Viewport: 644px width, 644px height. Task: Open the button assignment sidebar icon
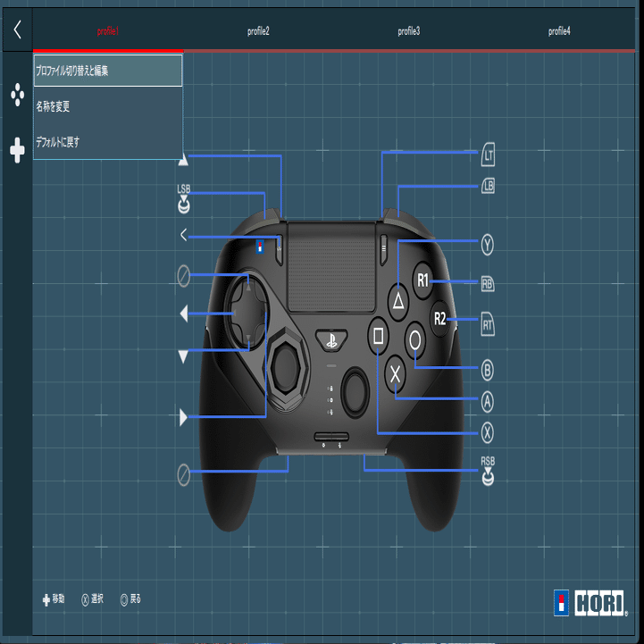(17, 95)
